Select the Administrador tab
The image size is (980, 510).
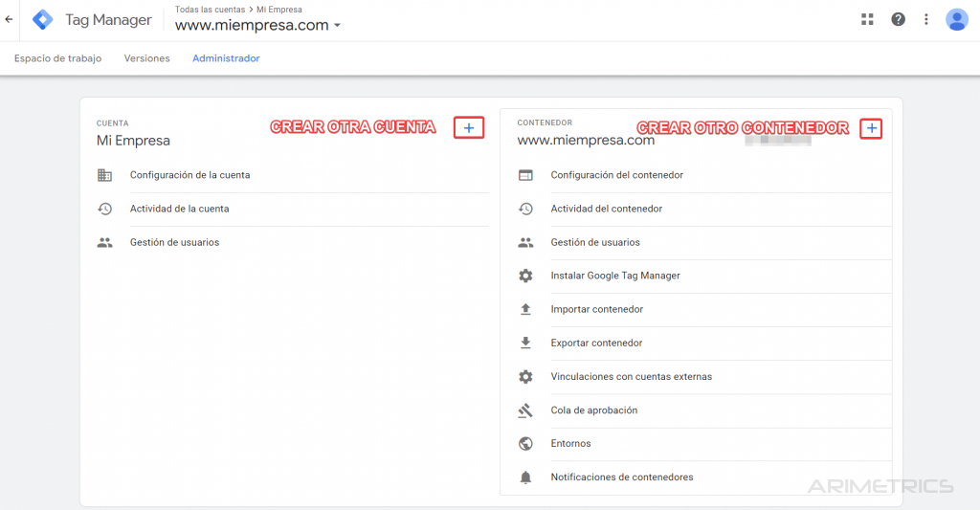226,58
